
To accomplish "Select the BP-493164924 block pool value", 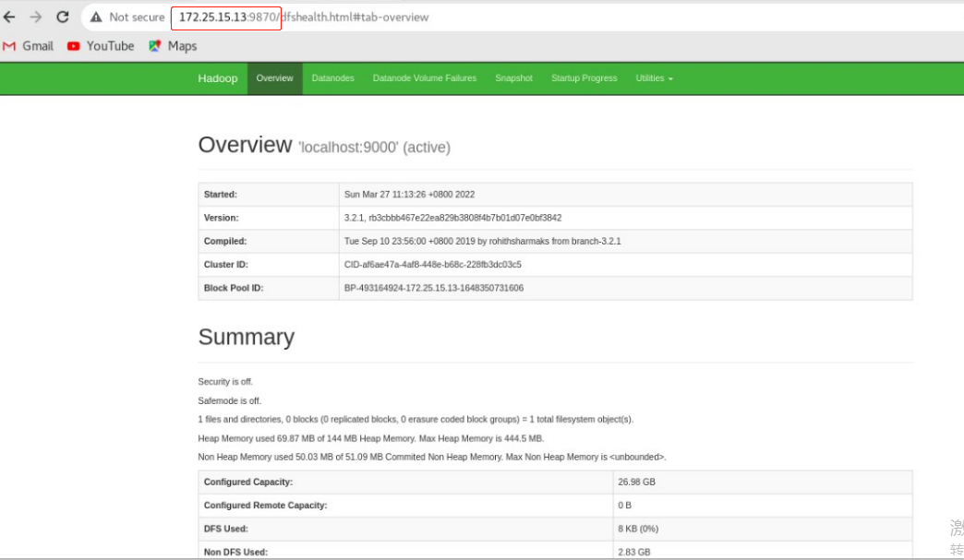I will tap(434, 288).
